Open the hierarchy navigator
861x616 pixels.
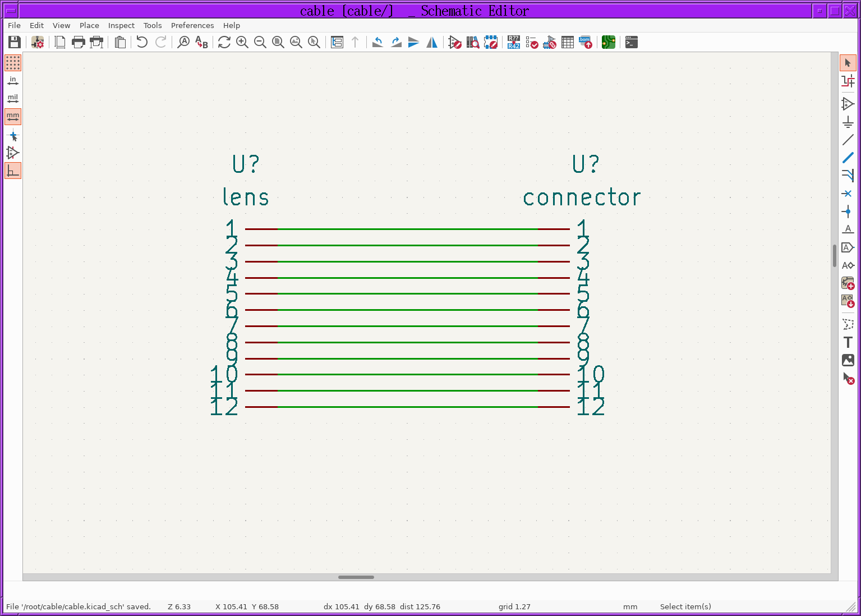pyautogui.click(x=337, y=42)
